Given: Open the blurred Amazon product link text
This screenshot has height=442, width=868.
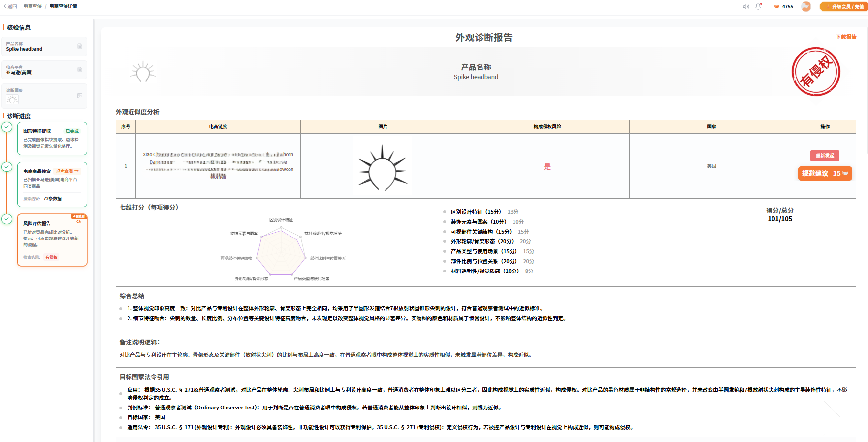Looking at the screenshot, I should click(218, 166).
